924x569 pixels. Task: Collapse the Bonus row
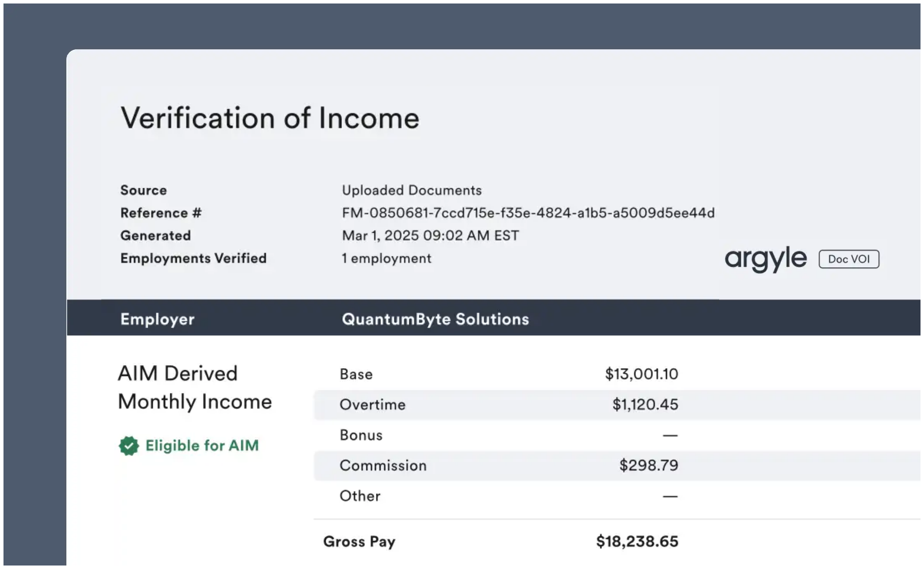tap(361, 435)
